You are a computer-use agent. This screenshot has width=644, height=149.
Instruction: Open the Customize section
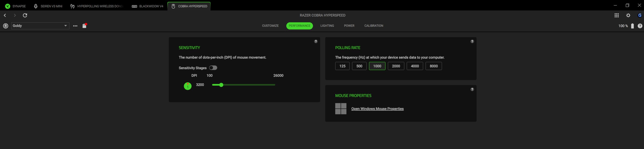pos(270,26)
